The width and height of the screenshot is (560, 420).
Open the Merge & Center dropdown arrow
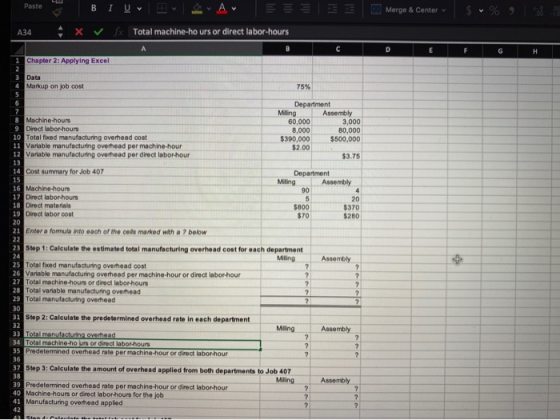point(444,10)
